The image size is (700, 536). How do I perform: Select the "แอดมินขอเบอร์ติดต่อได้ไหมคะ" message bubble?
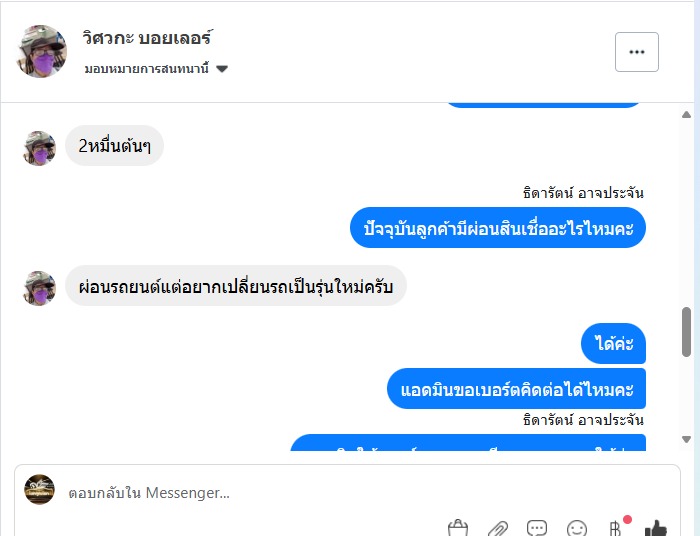(516, 388)
